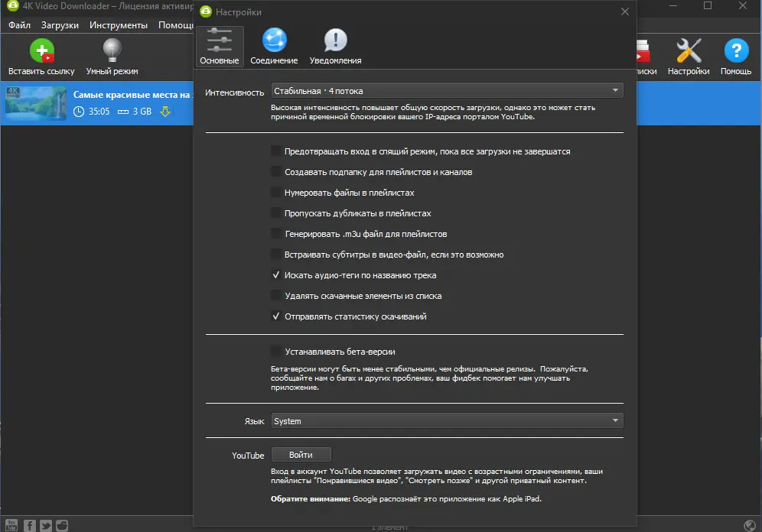Viewport: 762px width, 532px height.
Task: Click the Facebook icon in status bar
Action: point(30,526)
